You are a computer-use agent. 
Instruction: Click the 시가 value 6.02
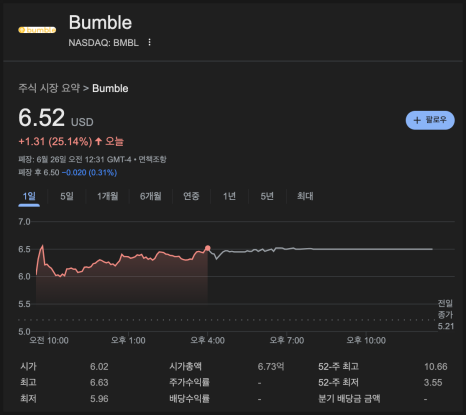pyautogui.click(x=99, y=367)
